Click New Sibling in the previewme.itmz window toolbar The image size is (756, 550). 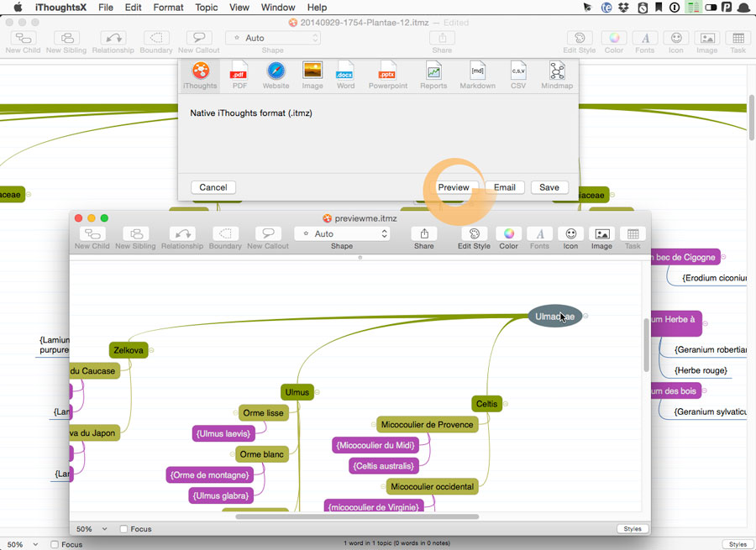(x=135, y=238)
